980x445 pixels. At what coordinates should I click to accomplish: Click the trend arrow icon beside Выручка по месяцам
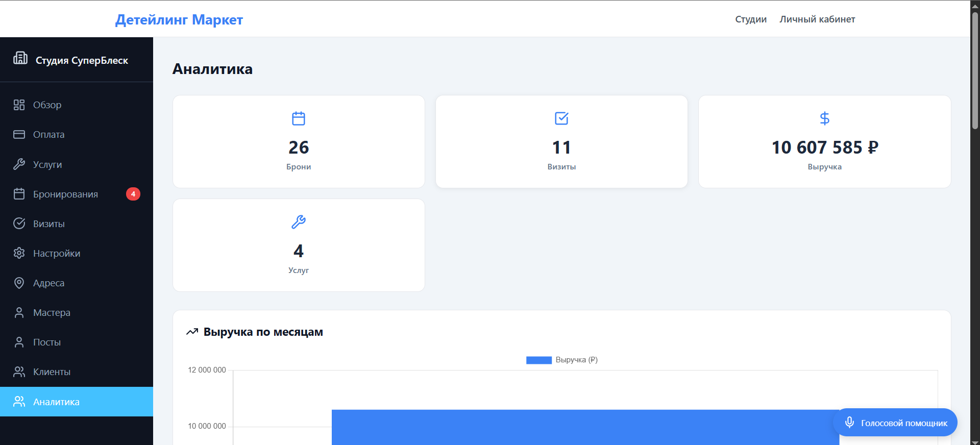pyautogui.click(x=192, y=332)
